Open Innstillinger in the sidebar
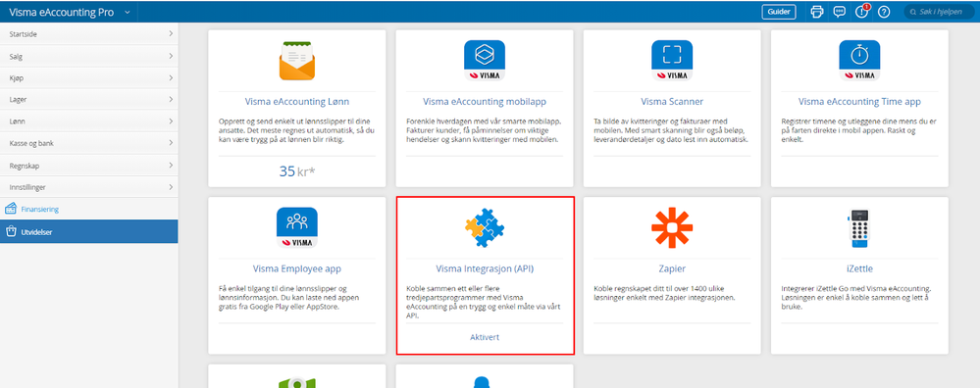The height and width of the screenshot is (388, 980). pos(88,186)
